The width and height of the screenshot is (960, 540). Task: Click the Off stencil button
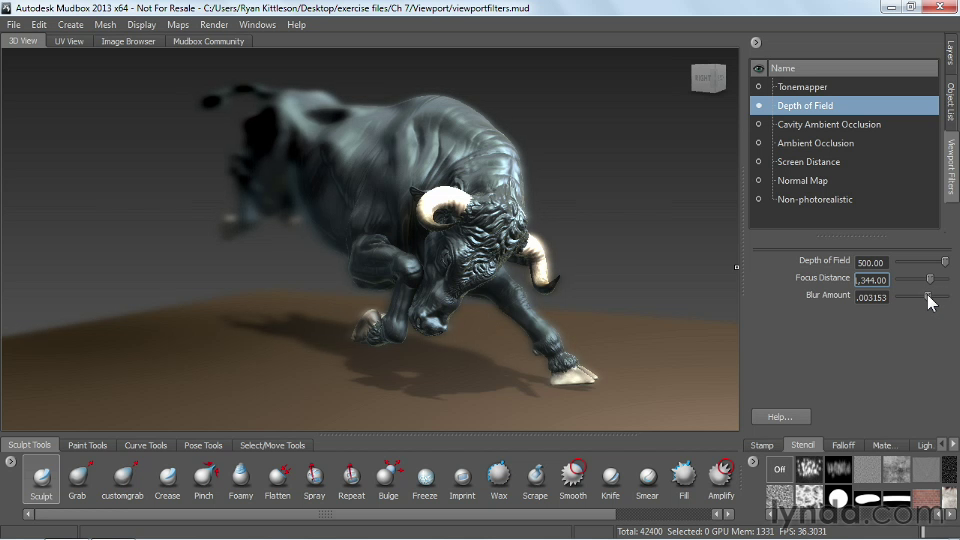(780, 468)
